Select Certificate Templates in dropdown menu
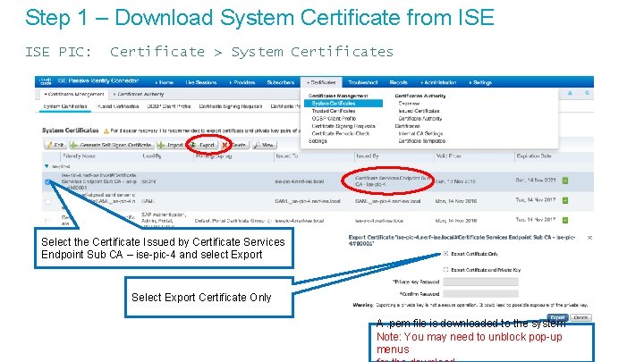 [x=421, y=141]
